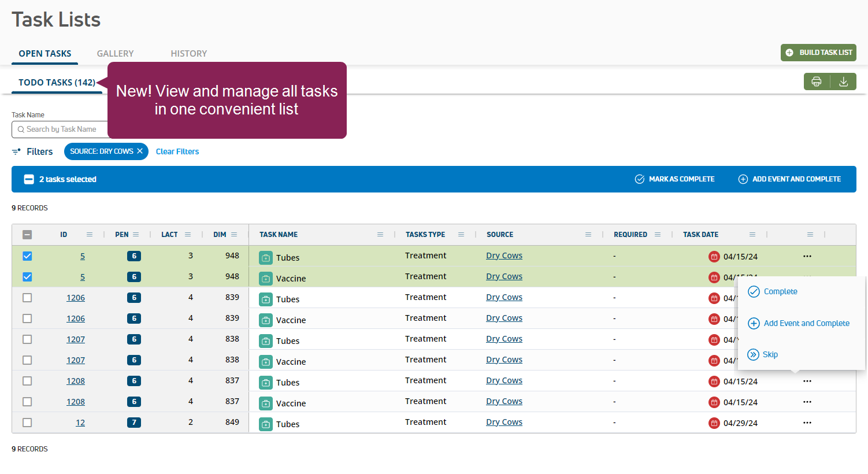Click Mark As Complete in the blue bar

[x=674, y=179]
